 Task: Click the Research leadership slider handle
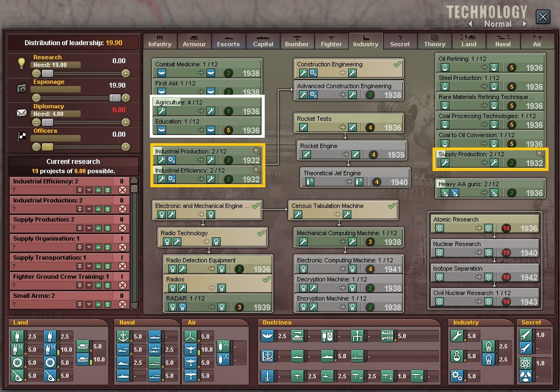47,73
